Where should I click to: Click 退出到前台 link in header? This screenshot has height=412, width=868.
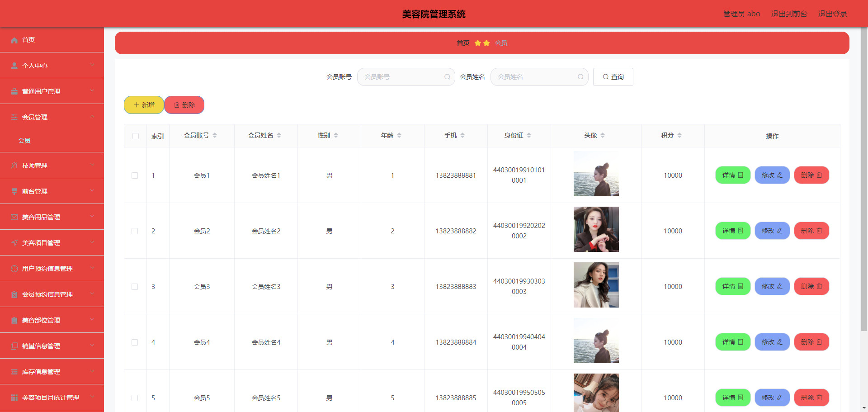(789, 14)
